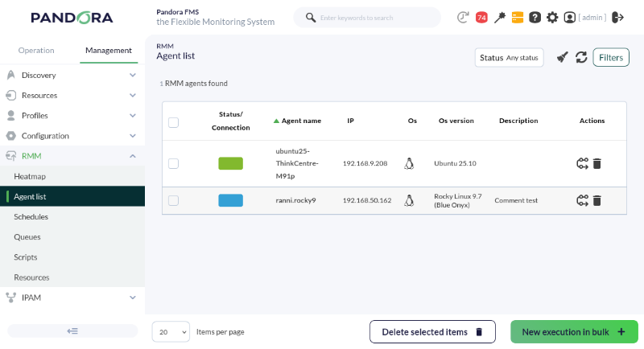Click the blue status swatch for ranni.rocky9
This screenshot has height=349, width=644.
click(230, 200)
